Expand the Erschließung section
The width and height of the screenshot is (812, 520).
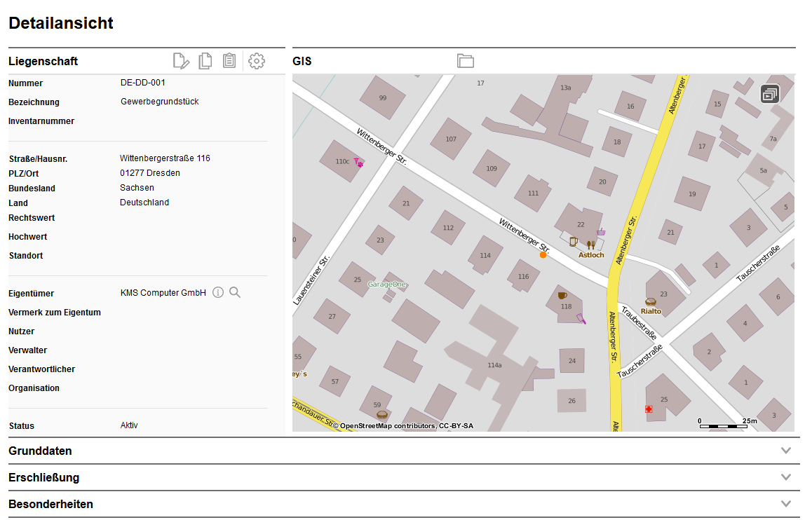click(786, 477)
